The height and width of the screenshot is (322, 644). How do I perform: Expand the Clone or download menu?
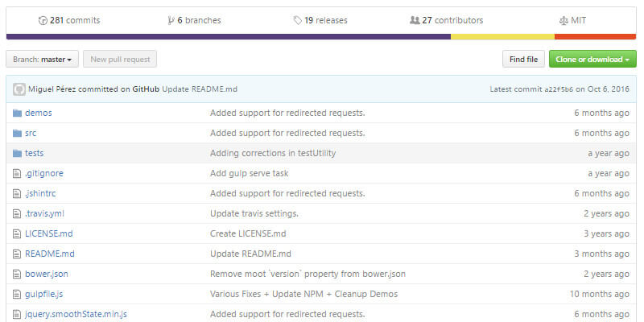click(x=592, y=59)
